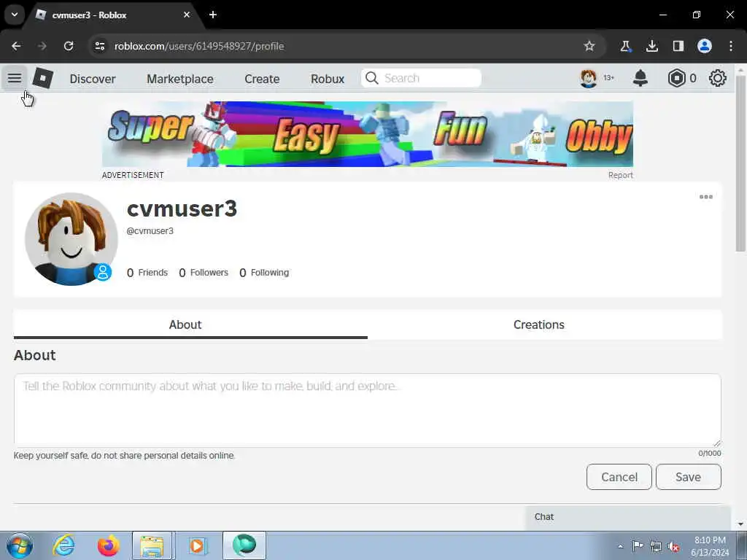Open the notifications bell
This screenshot has width=747, height=560.
point(640,78)
